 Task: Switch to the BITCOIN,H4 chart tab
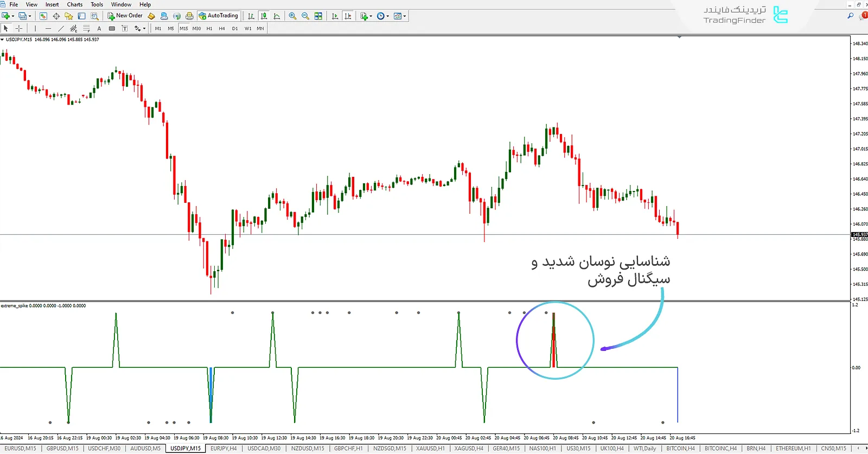(680, 449)
